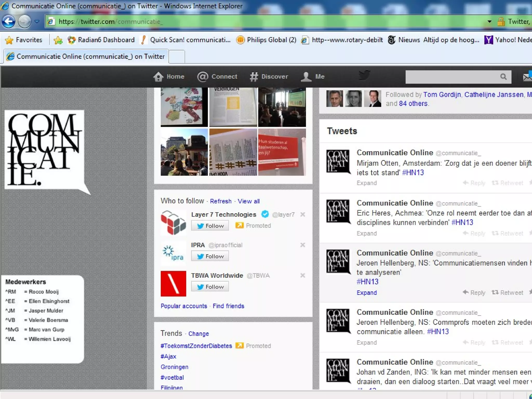Open the direct messages envelope icon
This screenshot has width=532, height=399.
pos(527,77)
